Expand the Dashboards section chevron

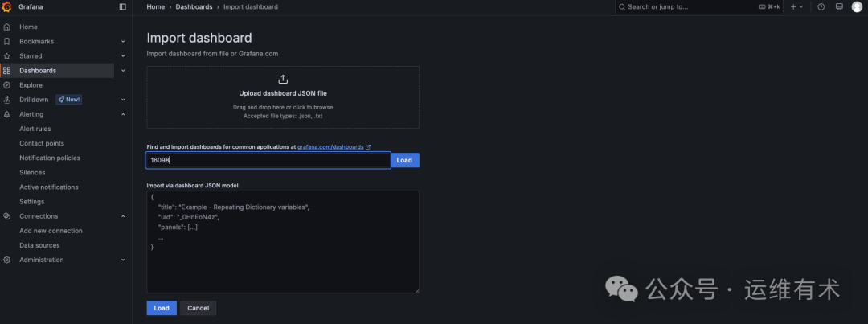pyautogui.click(x=123, y=70)
